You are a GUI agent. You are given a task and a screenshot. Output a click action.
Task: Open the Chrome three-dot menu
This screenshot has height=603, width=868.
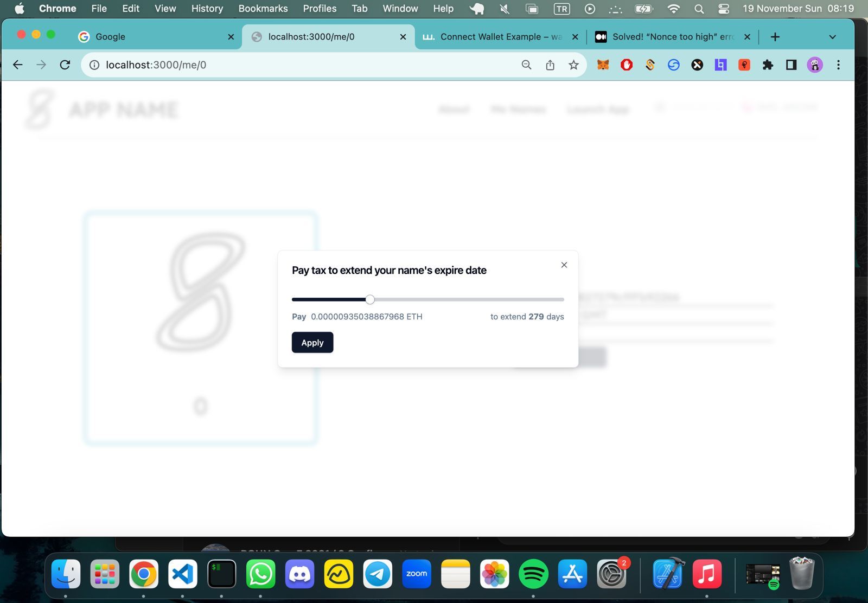click(x=839, y=65)
